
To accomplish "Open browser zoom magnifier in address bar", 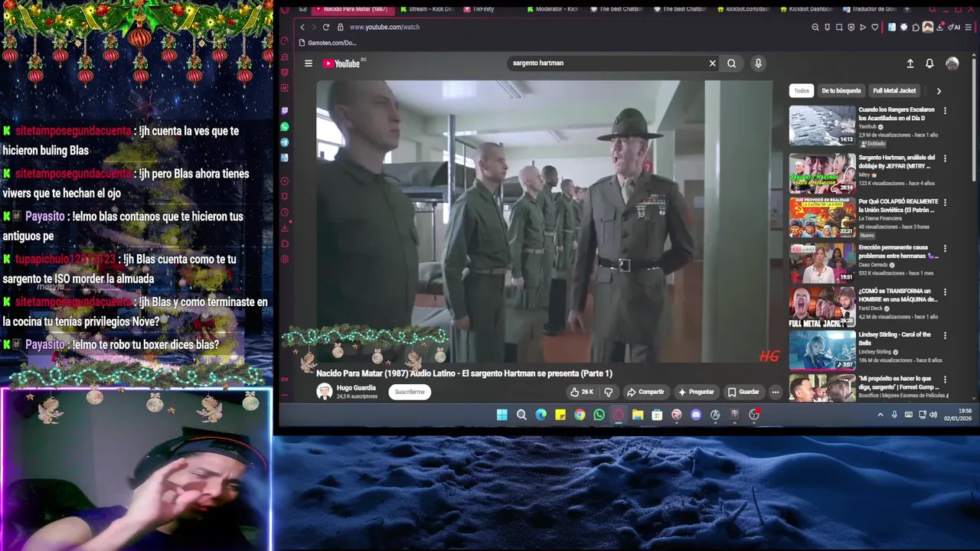I will [x=815, y=27].
